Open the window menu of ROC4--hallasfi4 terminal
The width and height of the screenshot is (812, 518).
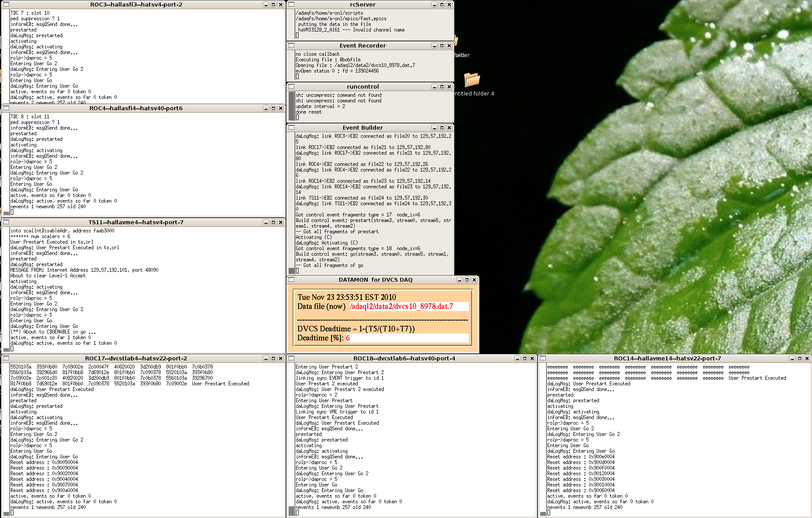[x=6, y=108]
